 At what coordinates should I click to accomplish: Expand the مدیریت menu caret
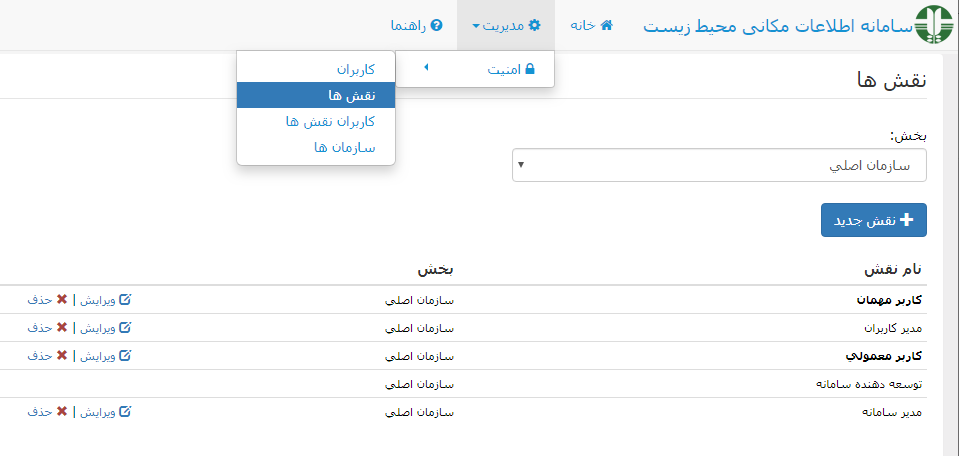[476, 26]
